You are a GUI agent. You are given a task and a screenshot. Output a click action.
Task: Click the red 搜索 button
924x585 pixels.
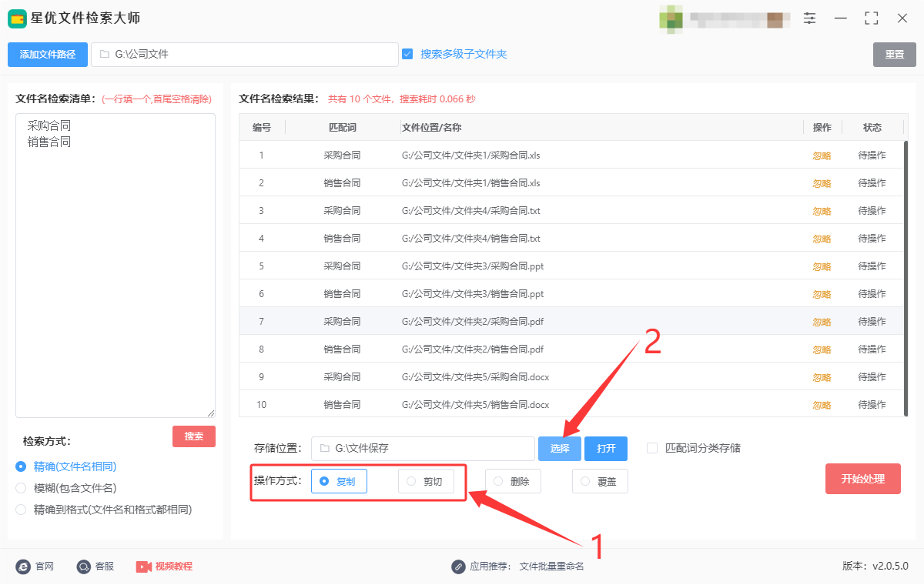coord(194,436)
